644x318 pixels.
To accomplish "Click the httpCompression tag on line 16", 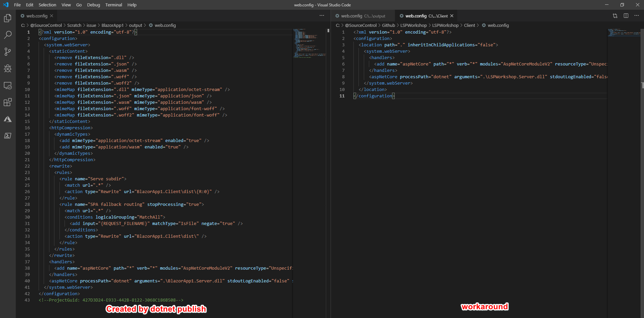I will tap(71, 128).
